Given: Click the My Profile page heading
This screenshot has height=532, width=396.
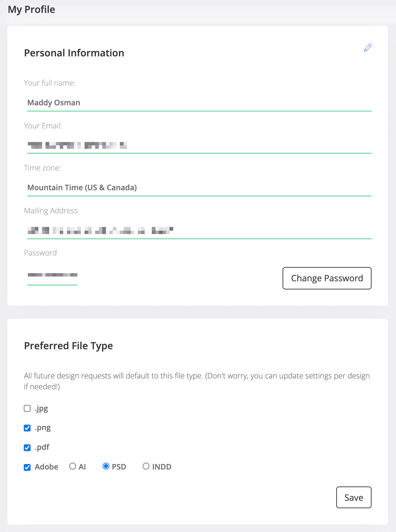Looking at the screenshot, I should point(32,9).
